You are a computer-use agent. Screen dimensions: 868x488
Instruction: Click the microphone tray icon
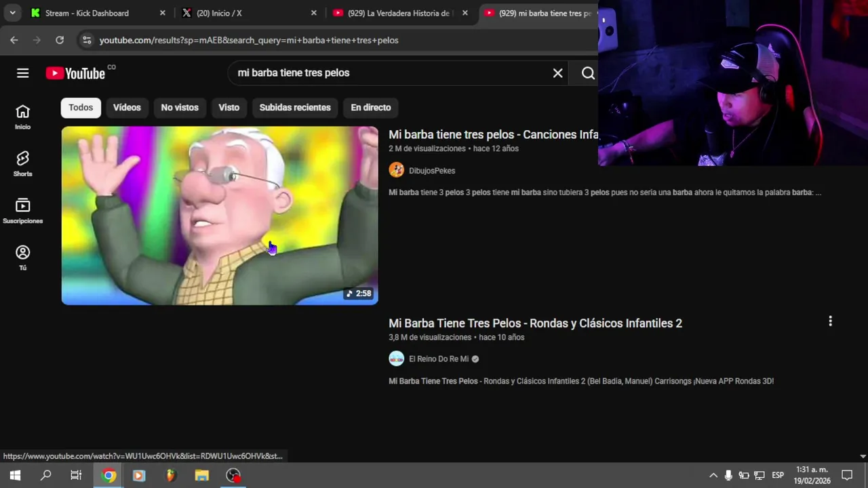coord(728,476)
